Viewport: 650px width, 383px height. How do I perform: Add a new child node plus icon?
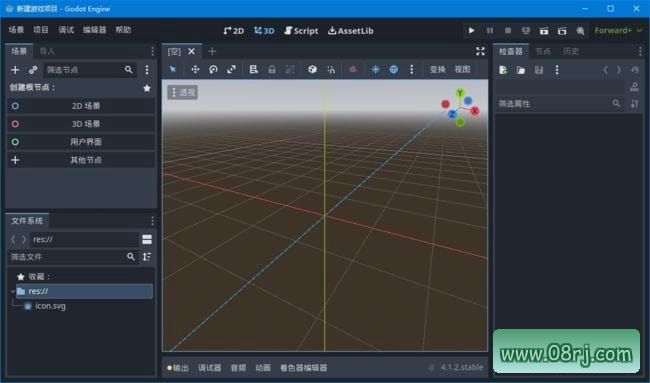[x=15, y=70]
